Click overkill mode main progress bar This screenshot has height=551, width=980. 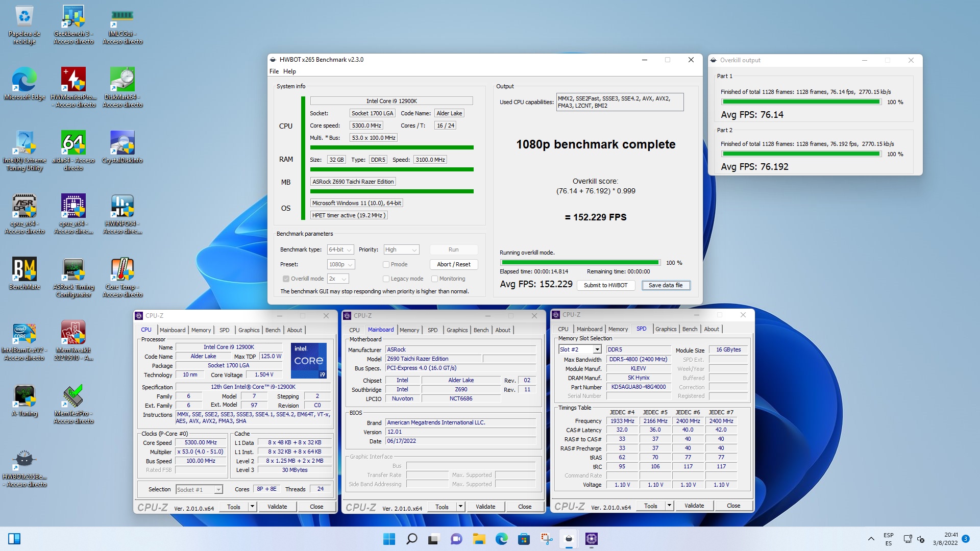580,263
